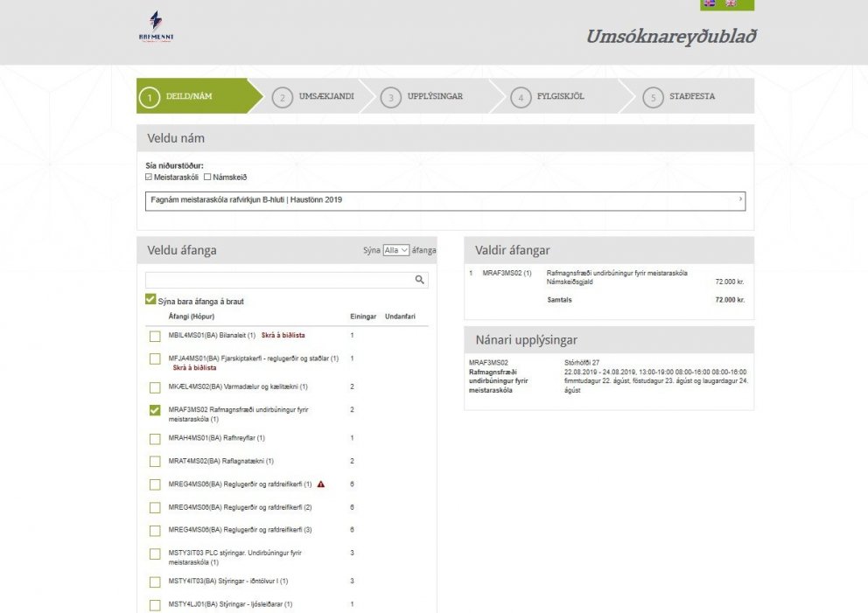This screenshot has height=613, width=868.
Task: Toggle the Meistaraskóli filter checkbox
Action: coord(150,177)
